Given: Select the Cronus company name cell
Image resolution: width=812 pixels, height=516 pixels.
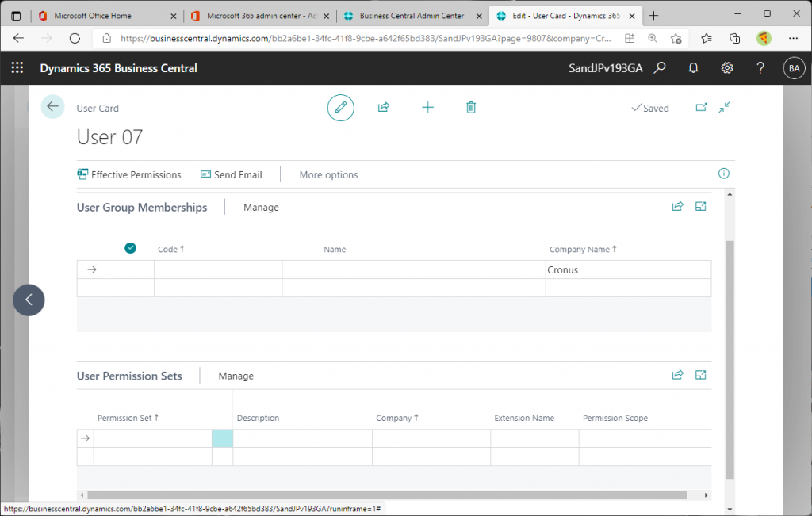Looking at the screenshot, I should coord(628,269).
